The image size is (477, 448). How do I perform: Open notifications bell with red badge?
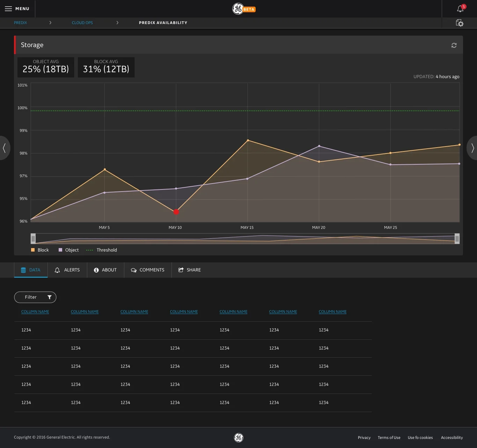tap(461, 8)
